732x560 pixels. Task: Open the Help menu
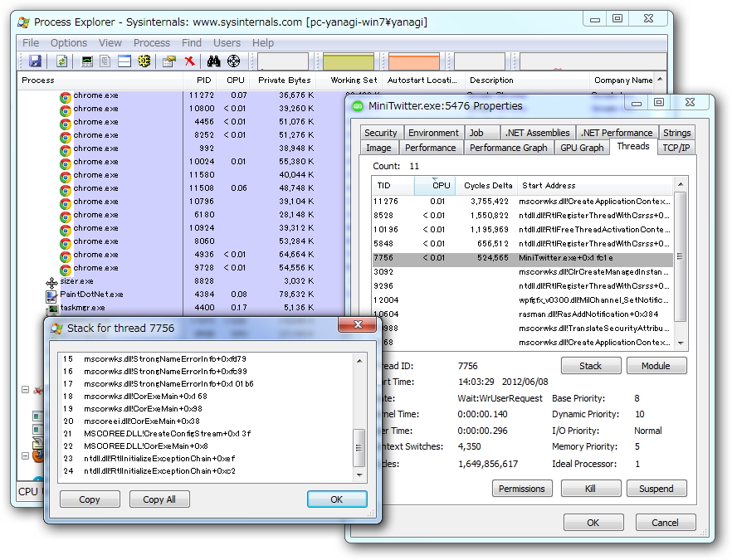tap(263, 43)
